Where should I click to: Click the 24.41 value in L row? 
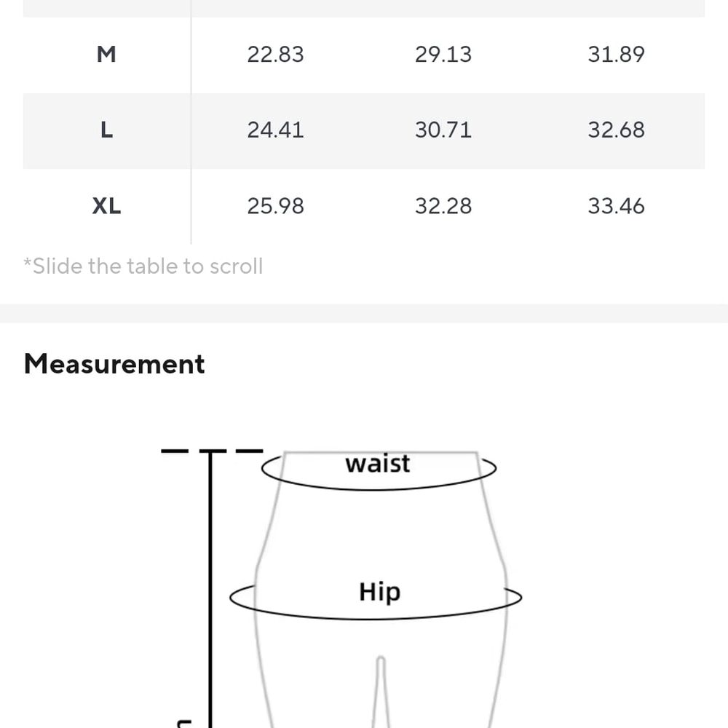[x=275, y=130]
